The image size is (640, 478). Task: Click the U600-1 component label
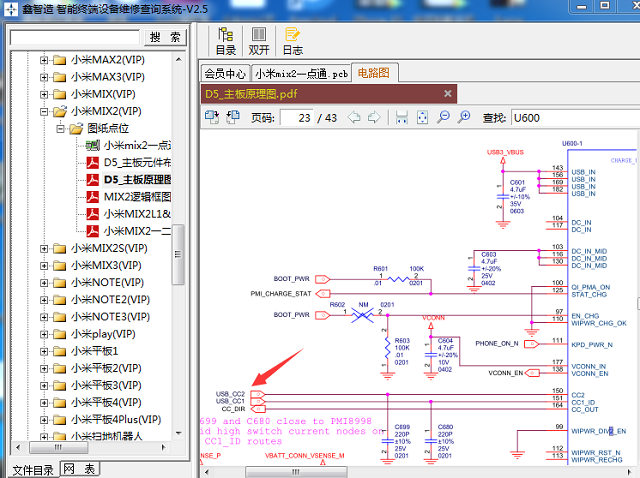pyautogui.click(x=572, y=144)
